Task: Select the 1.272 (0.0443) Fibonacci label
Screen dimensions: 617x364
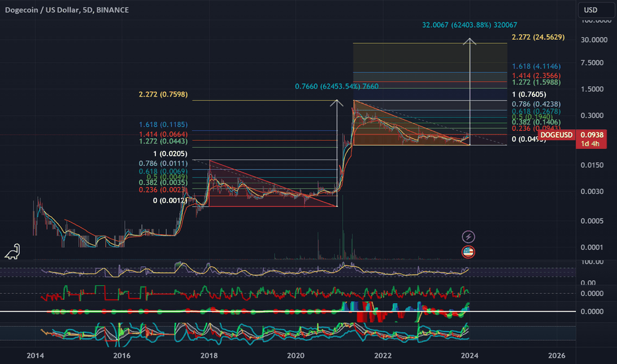Action: (164, 141)
